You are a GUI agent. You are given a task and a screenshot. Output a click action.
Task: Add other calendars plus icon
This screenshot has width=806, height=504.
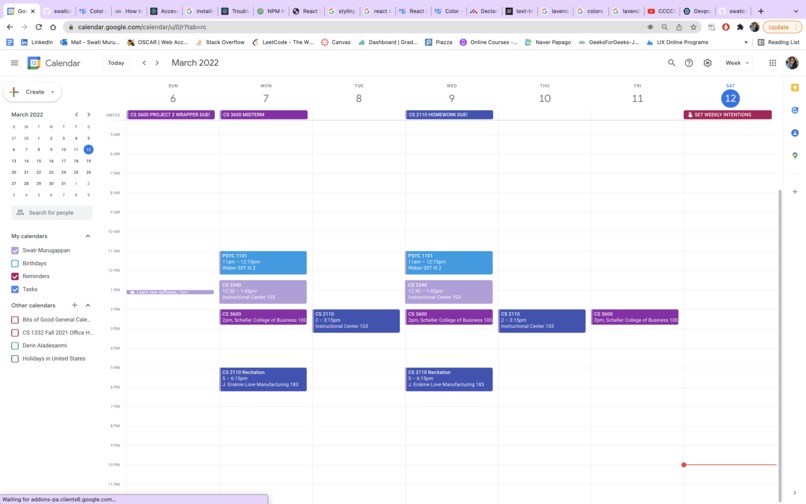pos(75,305)
